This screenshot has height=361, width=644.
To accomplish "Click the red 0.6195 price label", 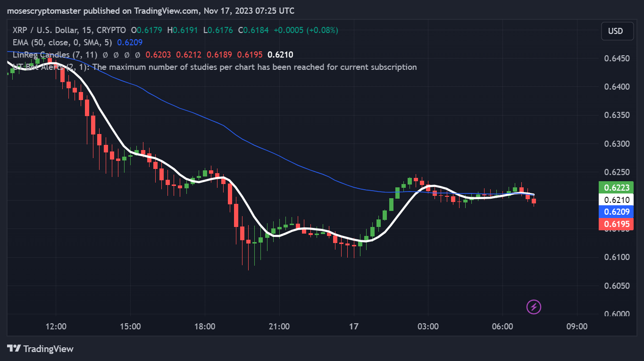I will click(x=616, y=224).
